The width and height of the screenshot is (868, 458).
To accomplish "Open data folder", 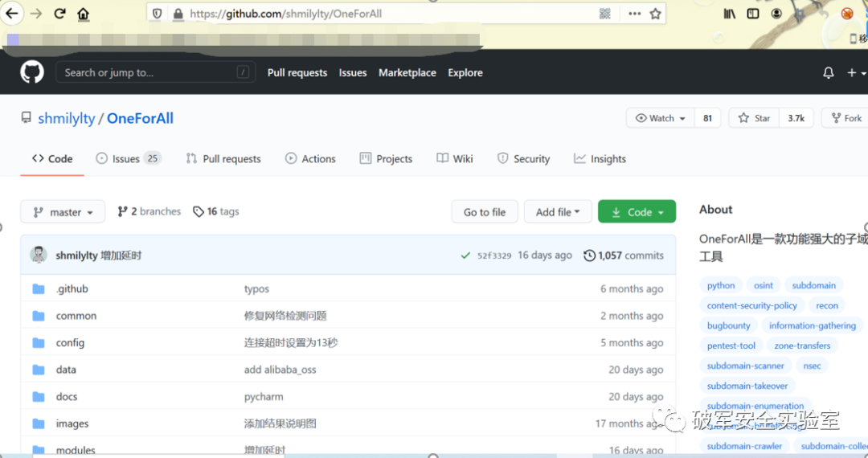I will pos(66,370).
